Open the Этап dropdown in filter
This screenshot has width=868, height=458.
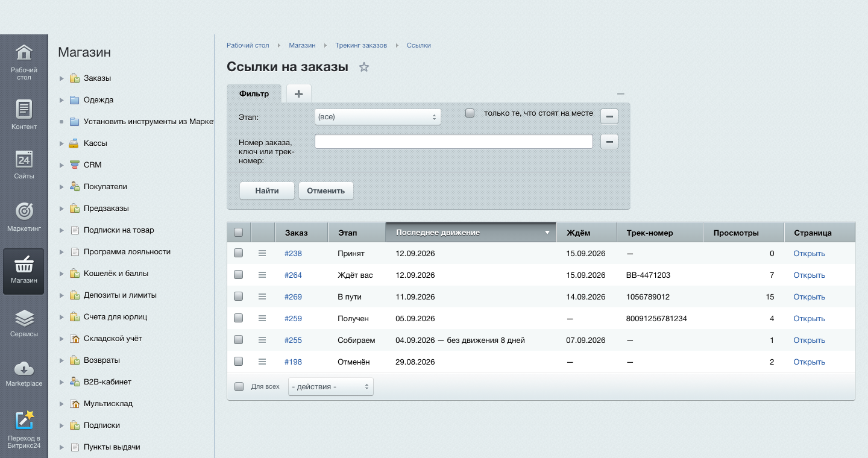378,116
